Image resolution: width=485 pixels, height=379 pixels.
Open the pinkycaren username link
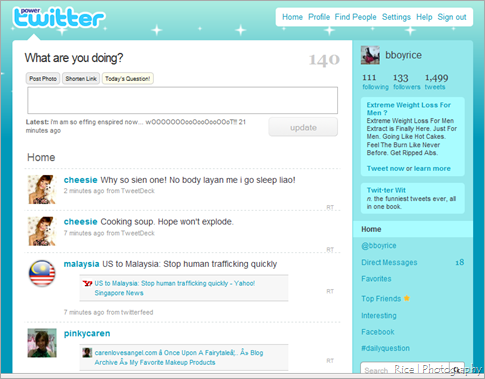point(87,333)
